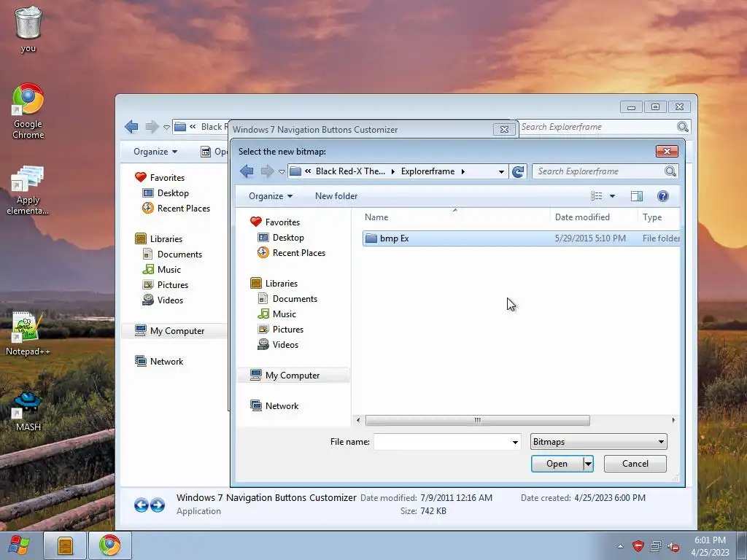This screenshot has height=560, width=747.
Task: Click New folder in the dialog
Action: point(336,195)
